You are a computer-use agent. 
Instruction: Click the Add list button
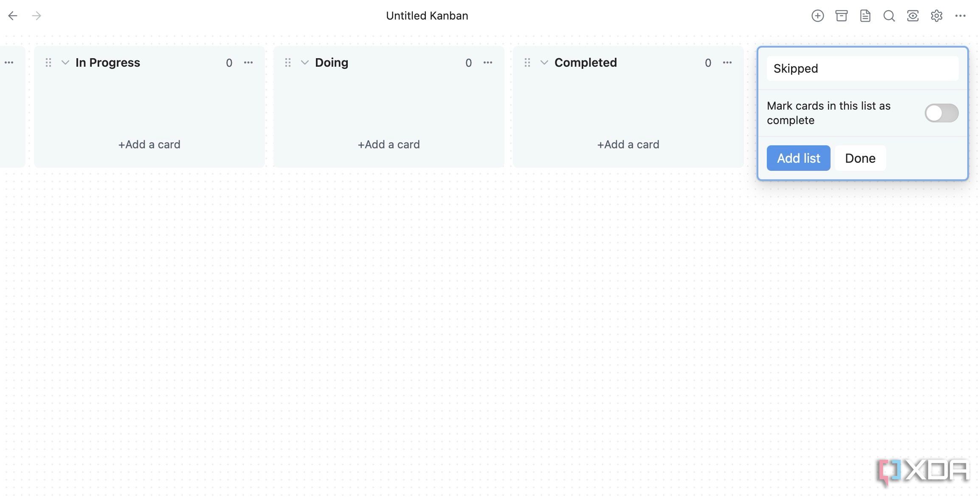[798, 158]
